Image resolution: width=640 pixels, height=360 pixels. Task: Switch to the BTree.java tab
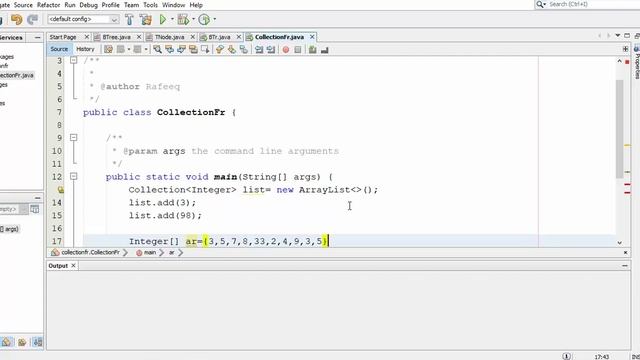(116, 37)
